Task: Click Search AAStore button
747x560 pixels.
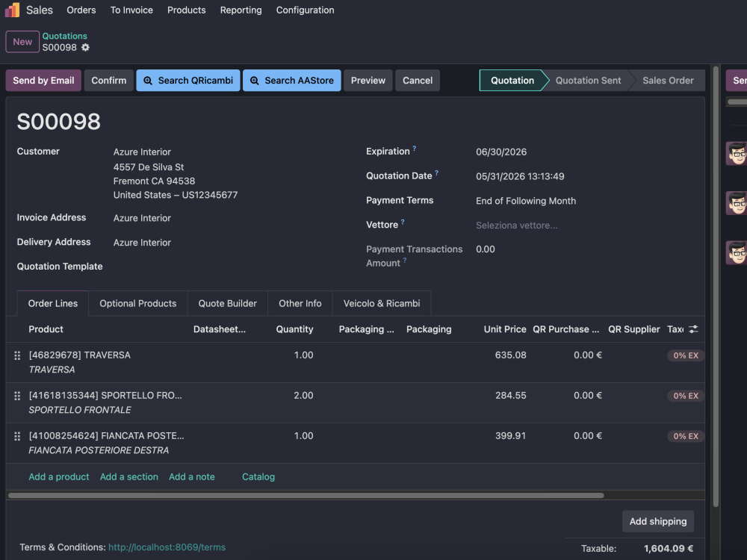Action: click(292, 81)
